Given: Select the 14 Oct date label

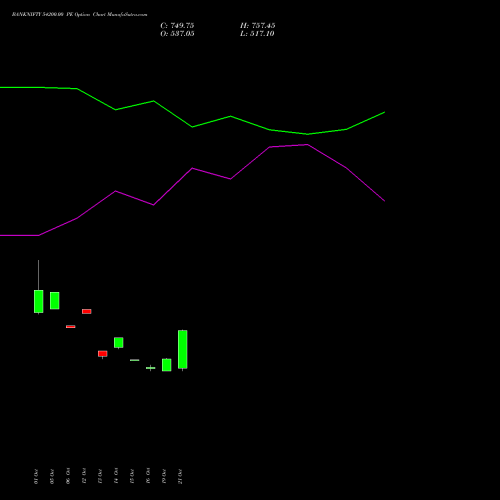Looking at the screenshot, I should click(x=116, y=476).
